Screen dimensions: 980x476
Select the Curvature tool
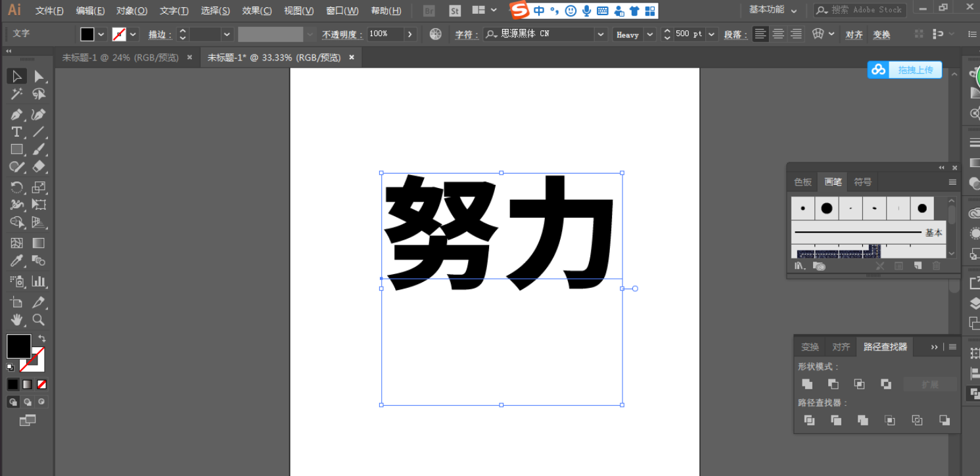[x=39, y=114]
